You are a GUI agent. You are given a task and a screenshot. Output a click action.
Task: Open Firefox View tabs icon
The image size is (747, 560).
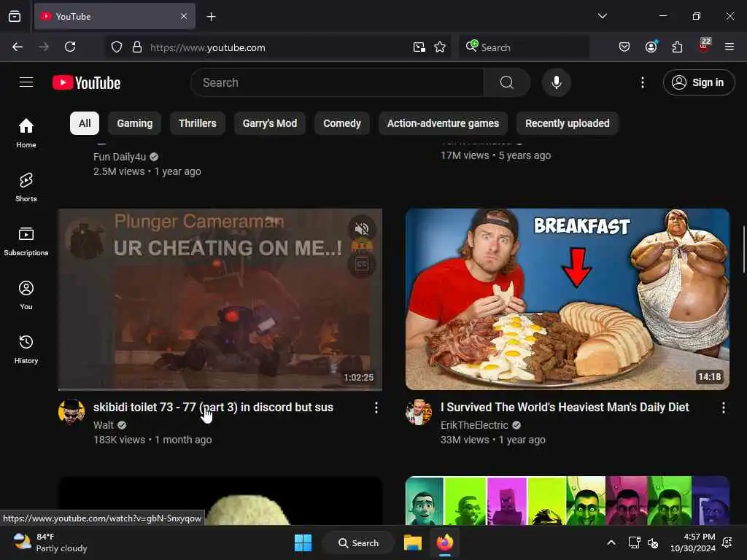click(x=15, y=16)
